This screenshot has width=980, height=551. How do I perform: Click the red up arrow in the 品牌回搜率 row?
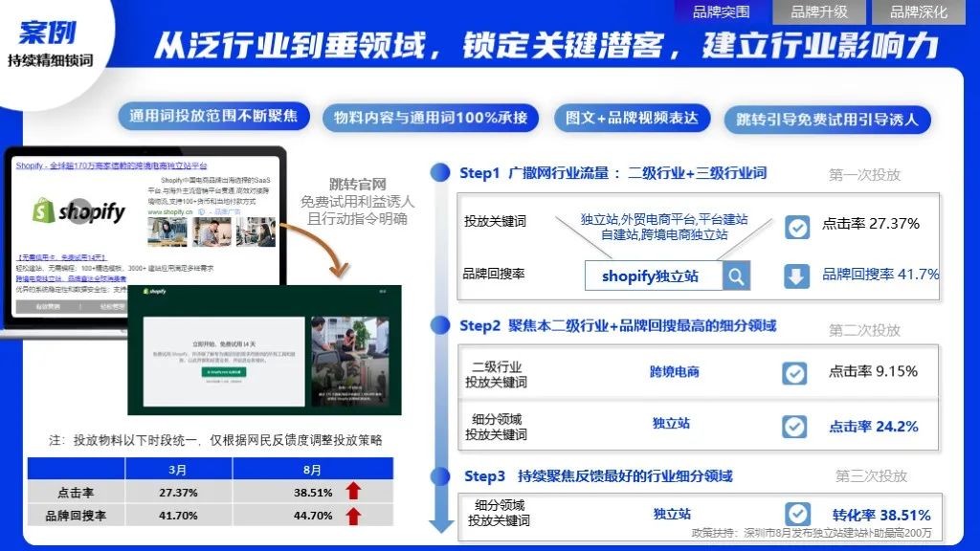pyautogui.click(x=353, y=516)
